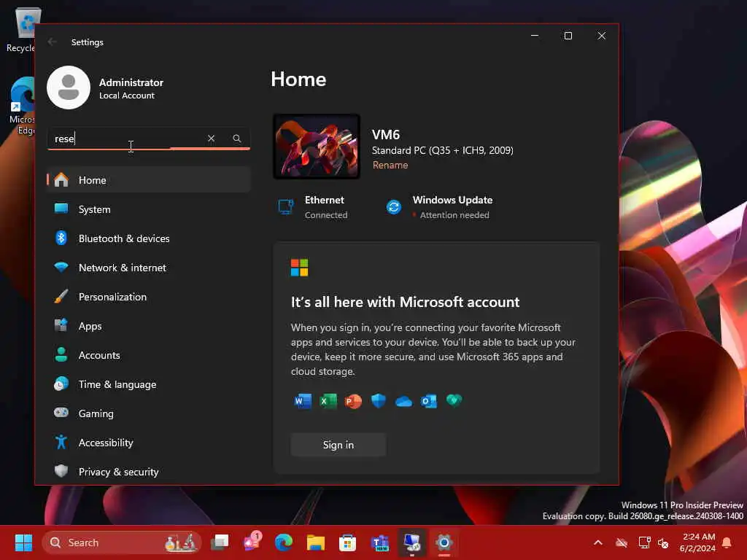Click the network icon in system tray

[644, 542]
